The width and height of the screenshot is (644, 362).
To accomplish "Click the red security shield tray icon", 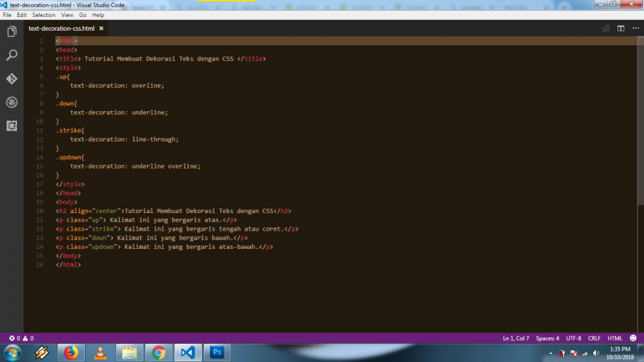I will click(x=562, y=353).
